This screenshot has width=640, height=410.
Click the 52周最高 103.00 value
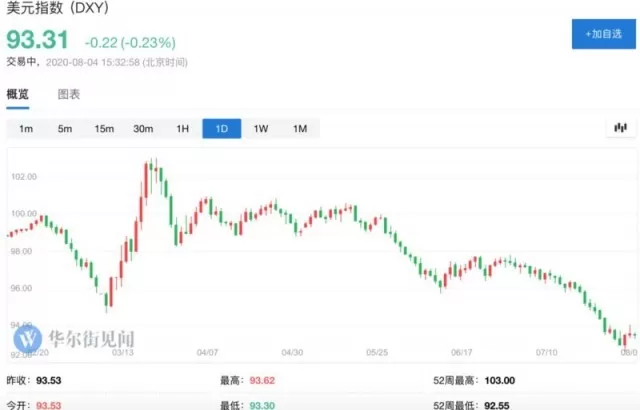click(500, 380)
